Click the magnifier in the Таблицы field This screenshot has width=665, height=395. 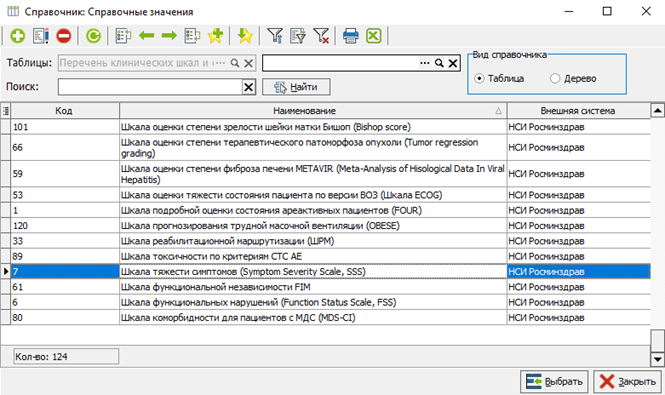(x=235, y=63)
